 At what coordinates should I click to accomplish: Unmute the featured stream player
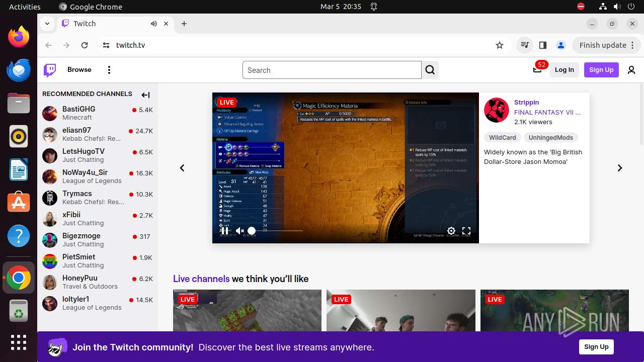240,231
